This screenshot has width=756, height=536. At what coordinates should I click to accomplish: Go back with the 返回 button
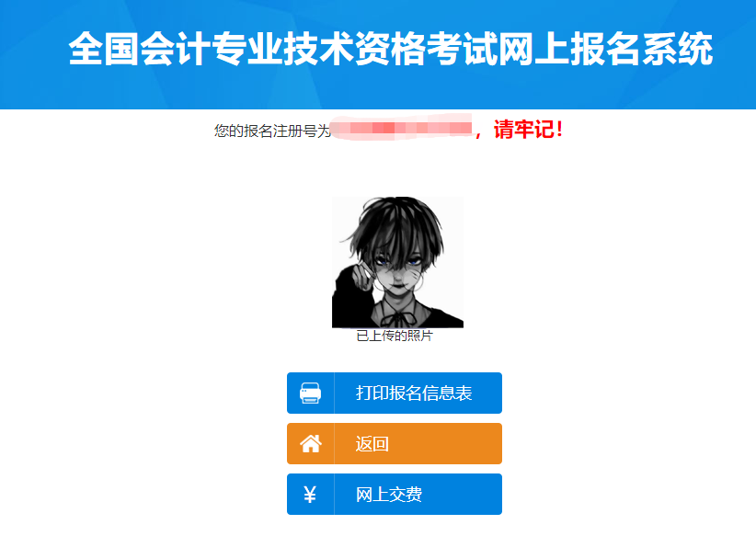(x=395, y=443)
